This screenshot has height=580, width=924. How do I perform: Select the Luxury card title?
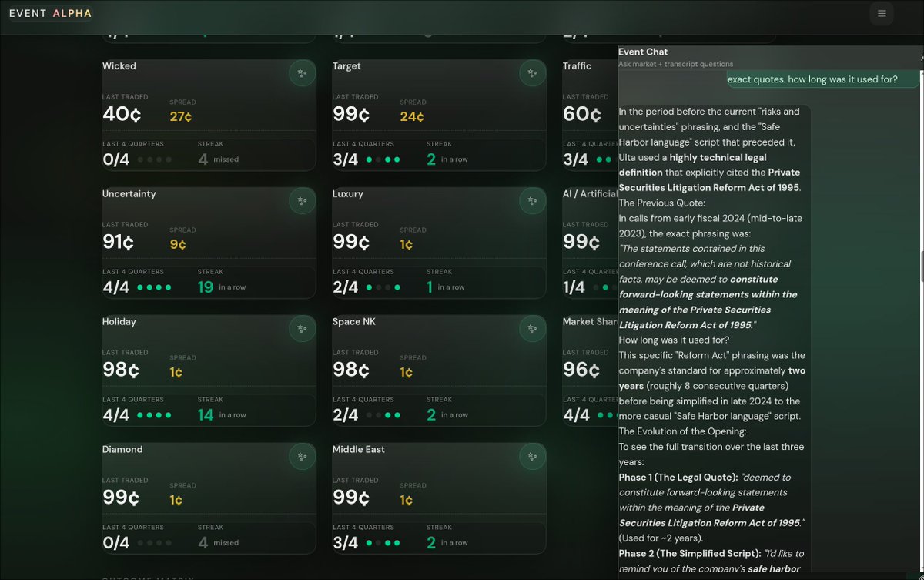point(347,194)
